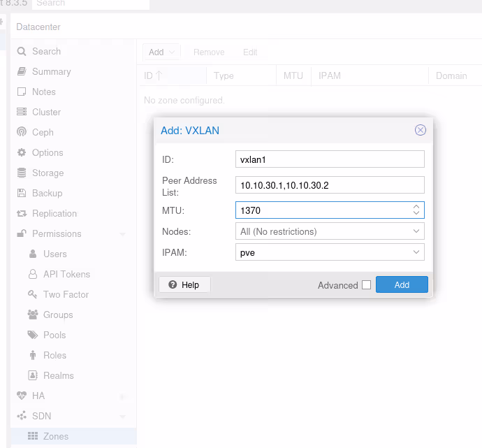This screenshot has height=448, width=482.
Task: Click the API Tokens user icon
Action: click(x=33, y=274)
